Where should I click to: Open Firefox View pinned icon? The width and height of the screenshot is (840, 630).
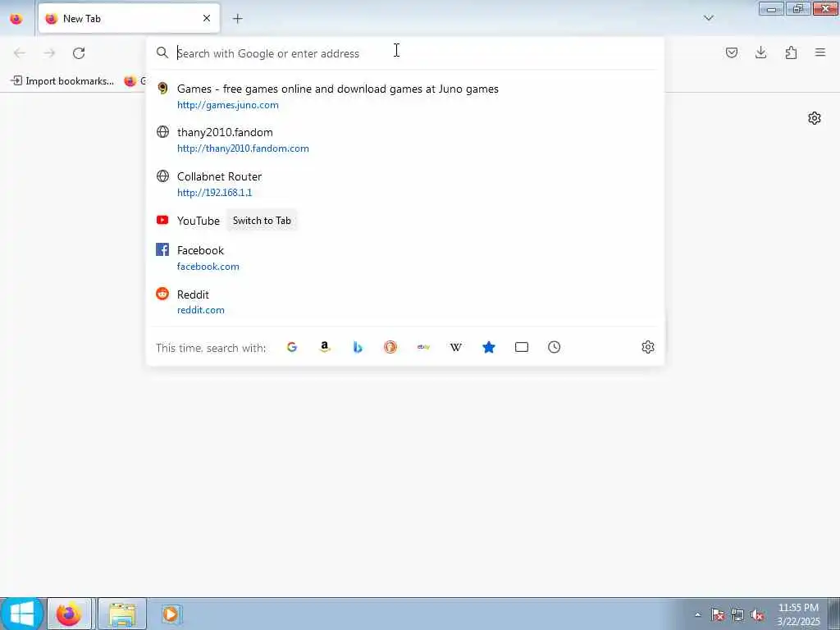coord(16,19)
